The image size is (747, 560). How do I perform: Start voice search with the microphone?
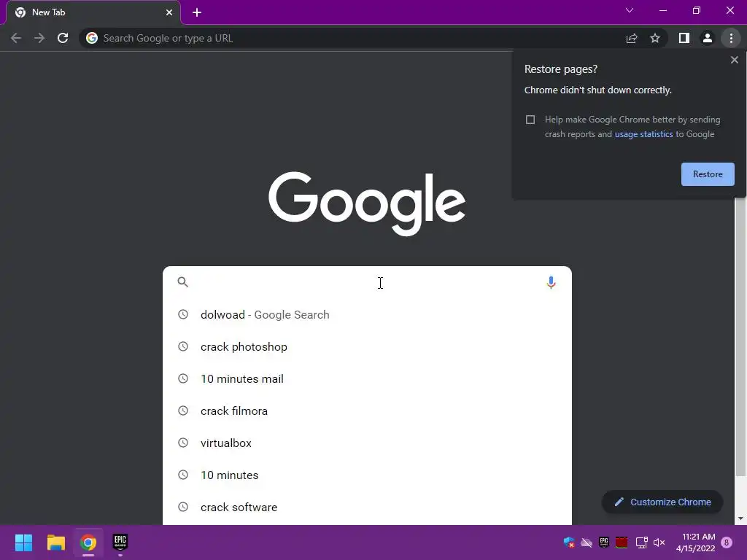click(x=551, y=282)
